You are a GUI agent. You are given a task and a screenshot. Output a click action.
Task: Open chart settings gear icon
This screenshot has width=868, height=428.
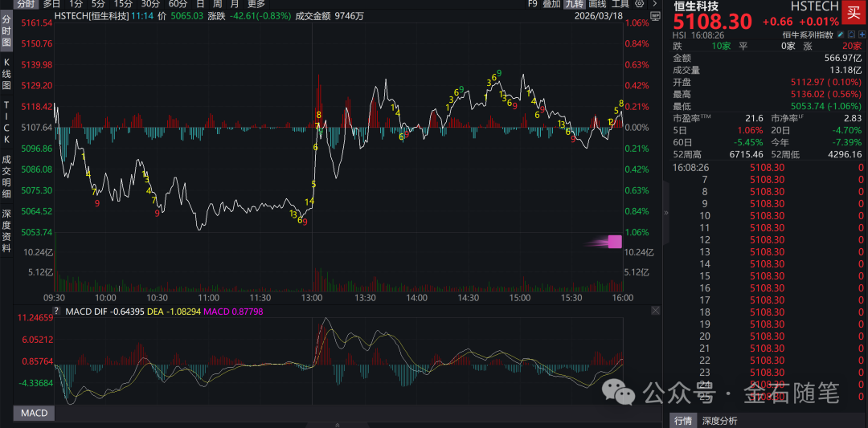coord(640,4)
